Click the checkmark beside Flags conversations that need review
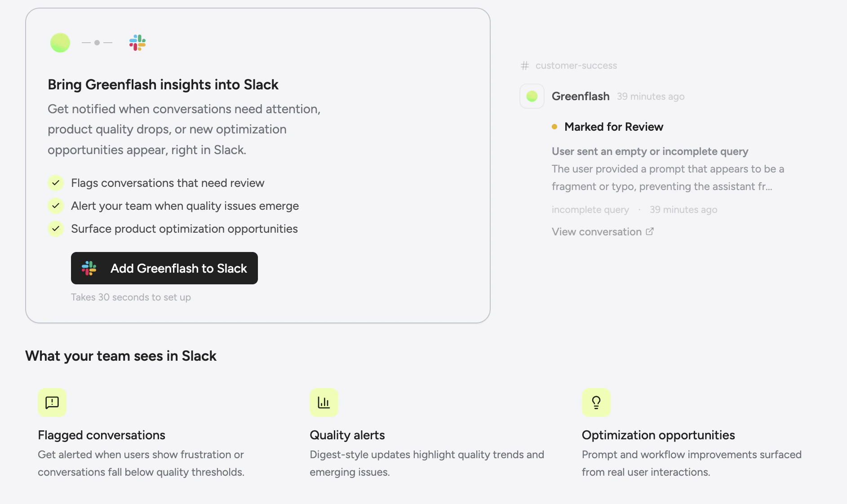 (55, 183)
